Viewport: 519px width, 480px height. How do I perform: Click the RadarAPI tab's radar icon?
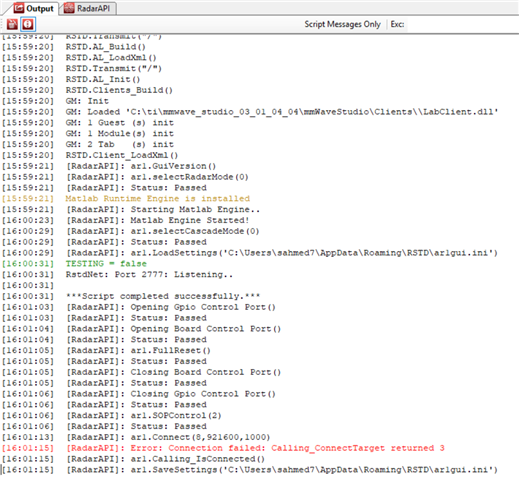point(69,8)
